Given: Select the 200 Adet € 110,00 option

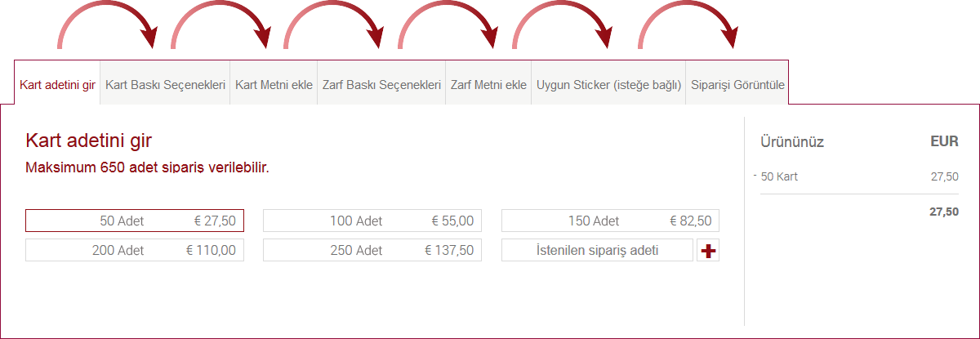Looking at the screenshot, I should (135, 250).
